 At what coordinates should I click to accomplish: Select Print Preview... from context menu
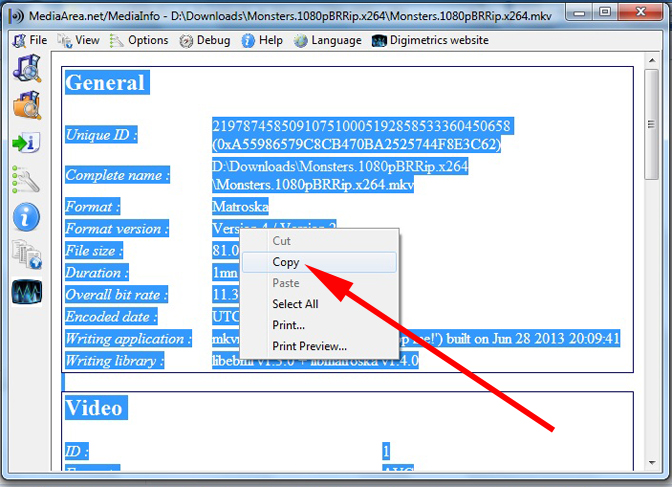tap(309, 346)
